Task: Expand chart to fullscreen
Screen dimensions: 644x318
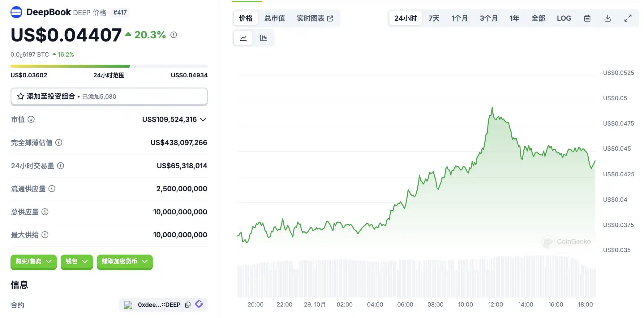Action: (x=628, y=19)
